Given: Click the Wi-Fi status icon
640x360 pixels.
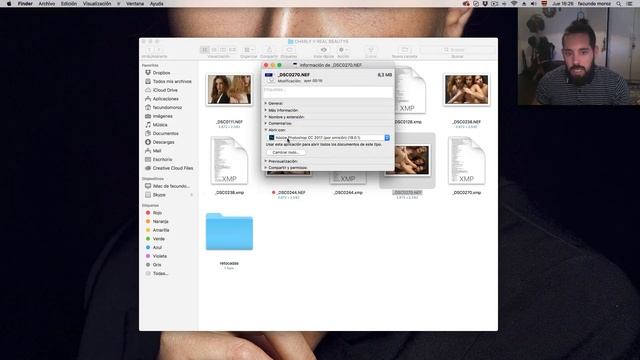Looking at the screenshot, I should 514,4.
